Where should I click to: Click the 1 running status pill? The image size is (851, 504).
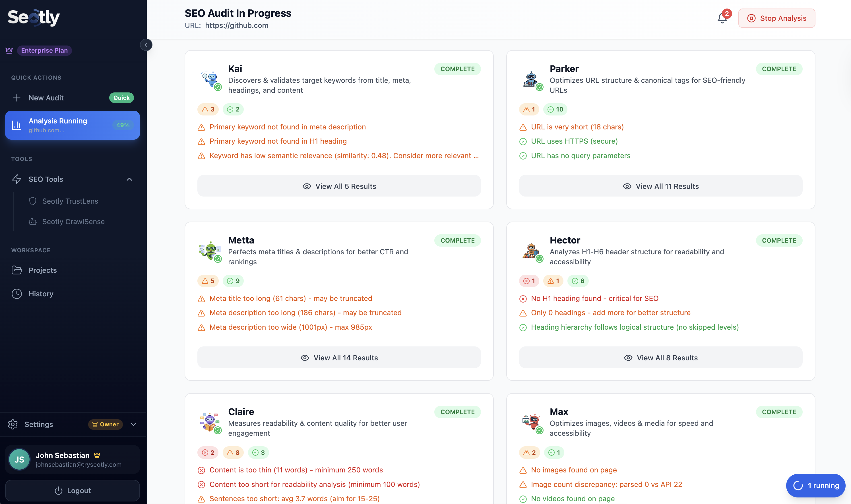[816, 485]
